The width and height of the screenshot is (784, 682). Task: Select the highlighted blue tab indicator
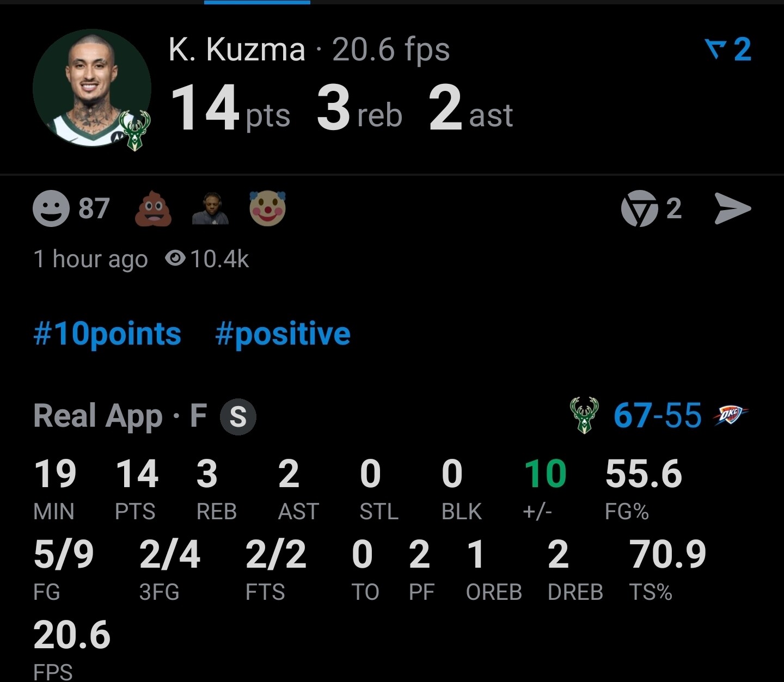click(x=257, y=2)
